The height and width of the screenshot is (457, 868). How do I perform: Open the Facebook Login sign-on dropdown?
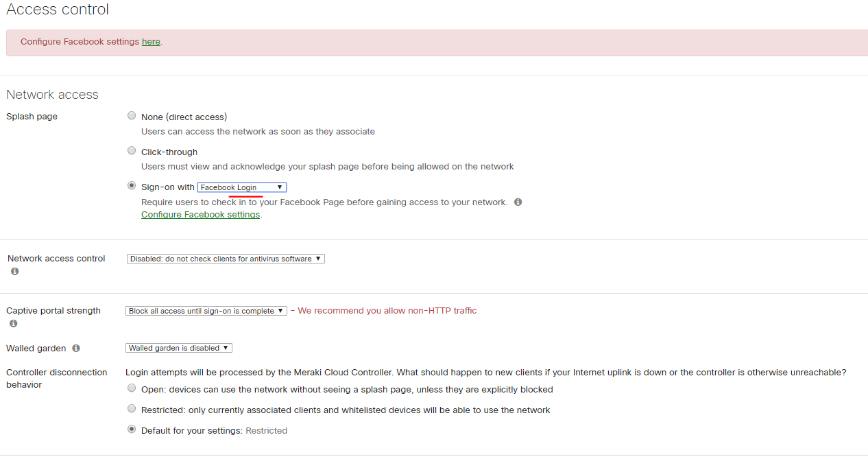pyautogui.click(x=241, y=187)
